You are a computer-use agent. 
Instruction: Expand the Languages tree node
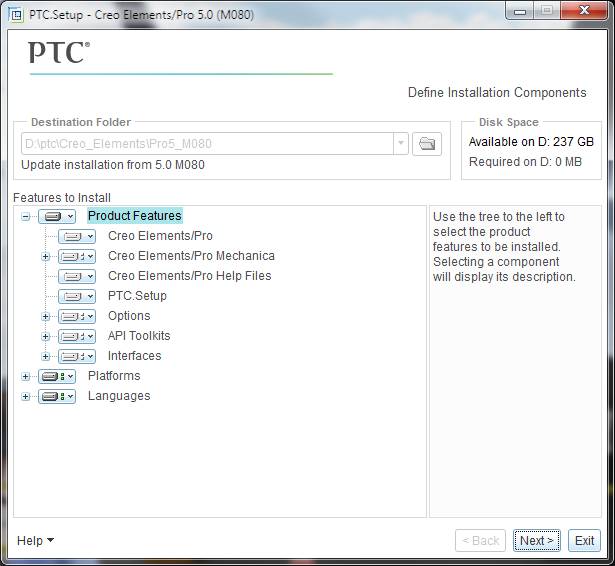[25, 396]
